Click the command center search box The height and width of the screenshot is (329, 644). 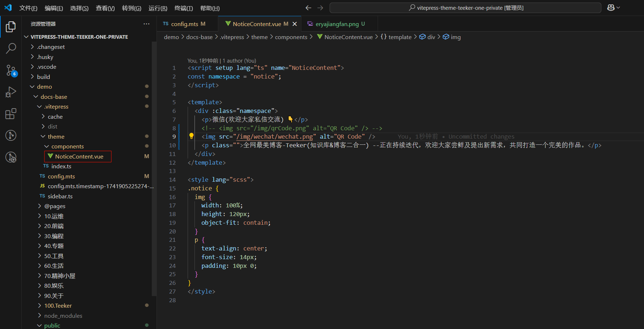tap(465, 8)
